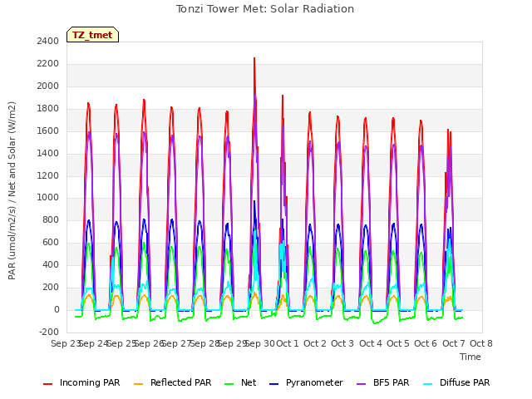The image size is (532, 399).
Task: Select the Net legend label
Action: click(x=249, y=382)
